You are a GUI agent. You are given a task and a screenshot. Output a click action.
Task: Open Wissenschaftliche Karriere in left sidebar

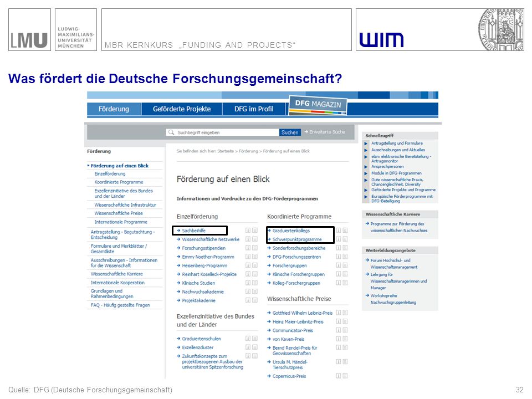point(117,274)
